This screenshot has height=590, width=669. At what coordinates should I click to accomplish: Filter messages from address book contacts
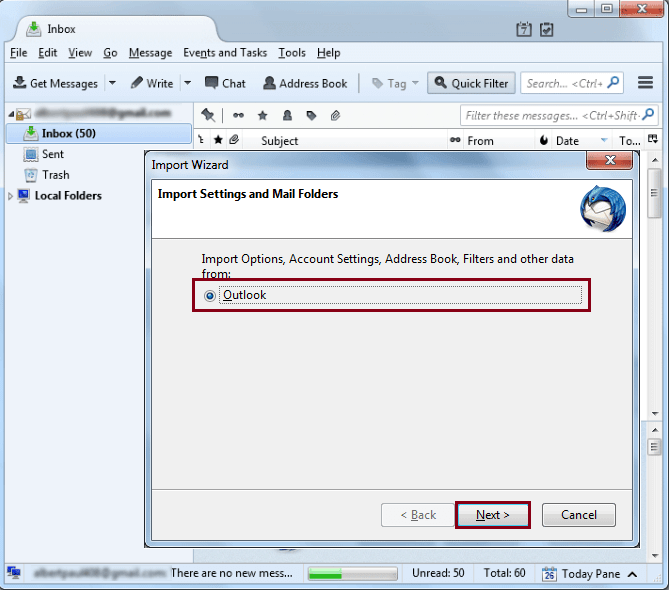(287, 115)
